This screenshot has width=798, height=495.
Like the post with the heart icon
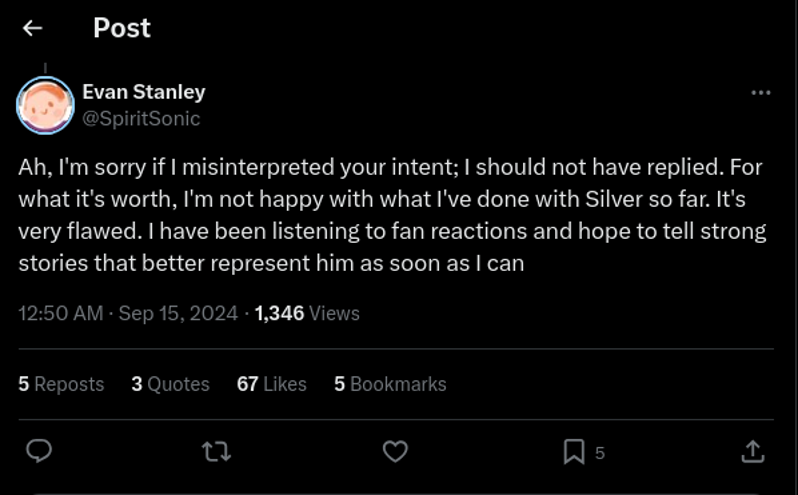point(395,452)
